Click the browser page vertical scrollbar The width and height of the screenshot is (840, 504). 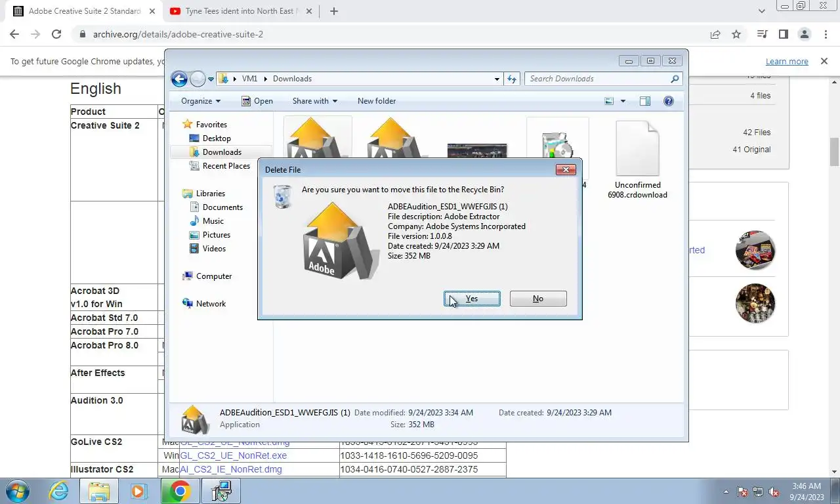tap(835, 152)
